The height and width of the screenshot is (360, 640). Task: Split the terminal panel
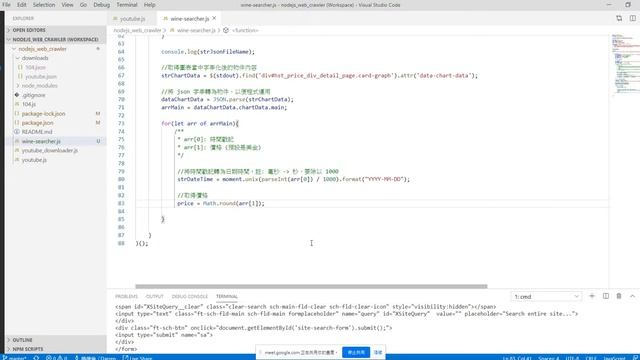pyautogui.click(x=606, y=296)
